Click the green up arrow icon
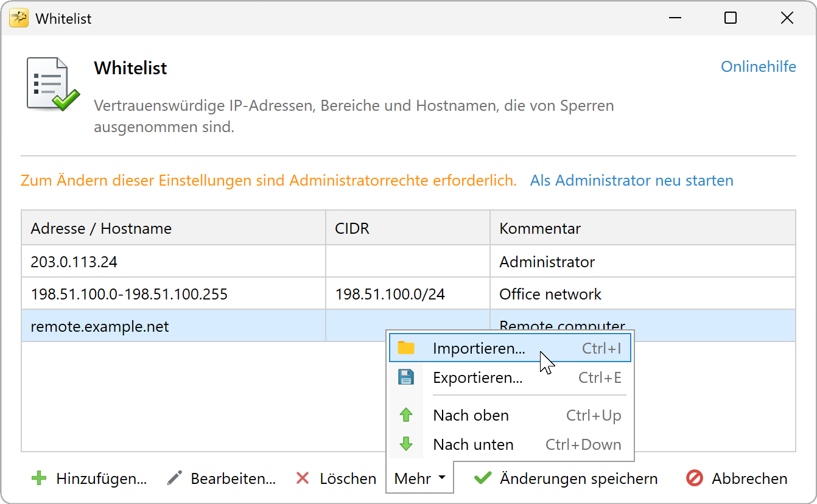Image resolution: width=817 pixels, height=504 pixels. point(405,415)
